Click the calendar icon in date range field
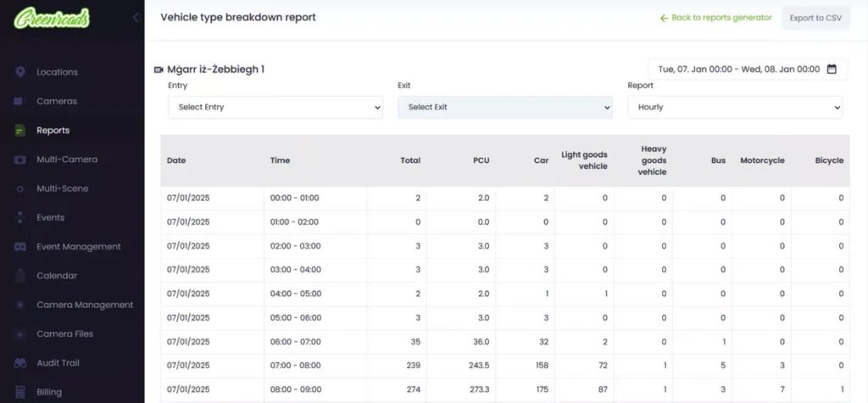The height and width of the screenshot is (403, 868). [x=832, y=70]
